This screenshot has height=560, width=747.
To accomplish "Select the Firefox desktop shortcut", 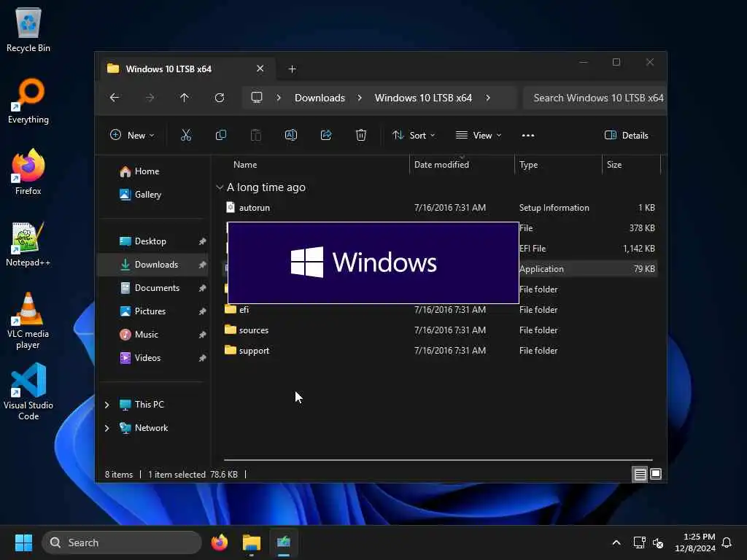I will pos(28,172).
